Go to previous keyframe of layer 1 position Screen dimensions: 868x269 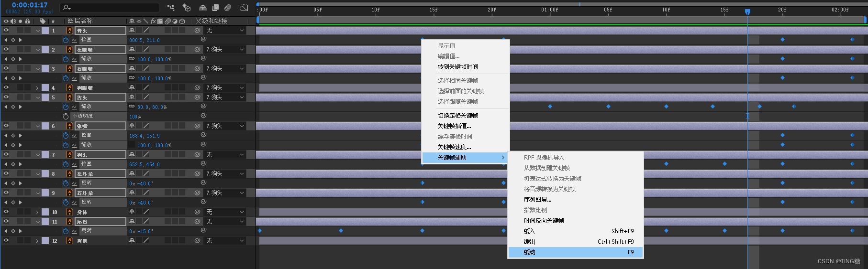pyautogui.click(x=6, y=40)
